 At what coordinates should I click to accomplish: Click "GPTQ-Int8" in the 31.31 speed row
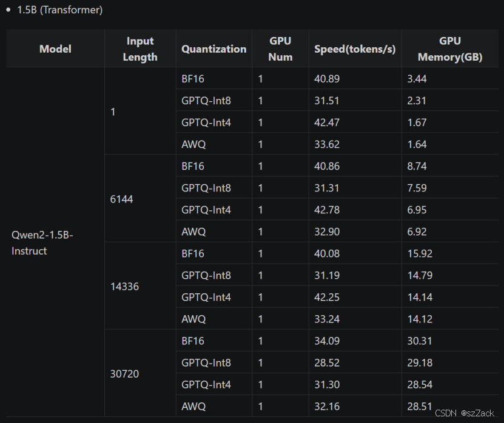[206, 188]
